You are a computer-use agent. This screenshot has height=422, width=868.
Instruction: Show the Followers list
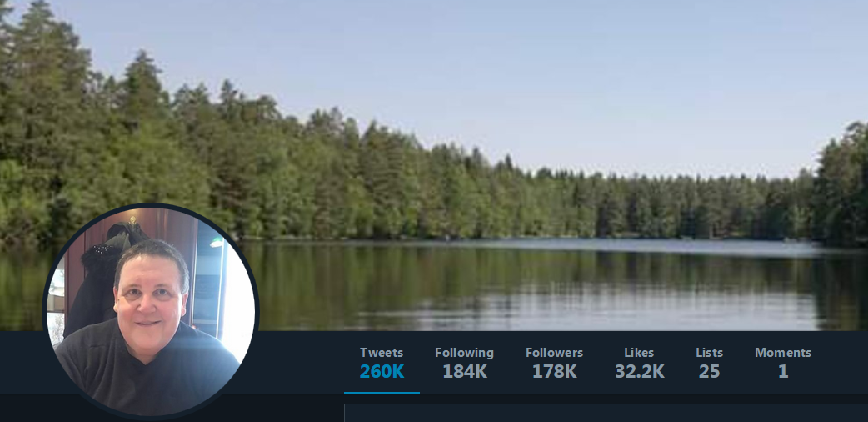coord(554,363)
